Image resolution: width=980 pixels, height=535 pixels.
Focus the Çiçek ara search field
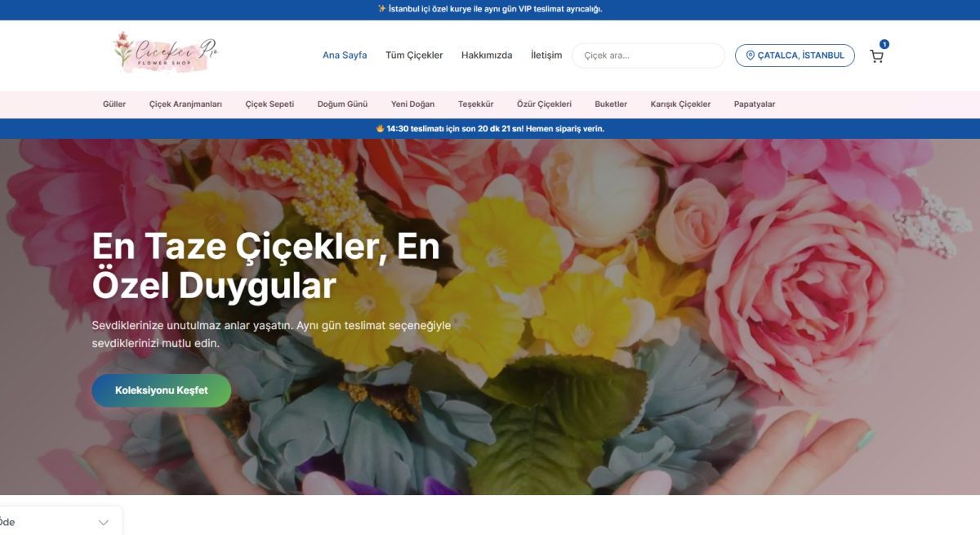click(648, 56)
